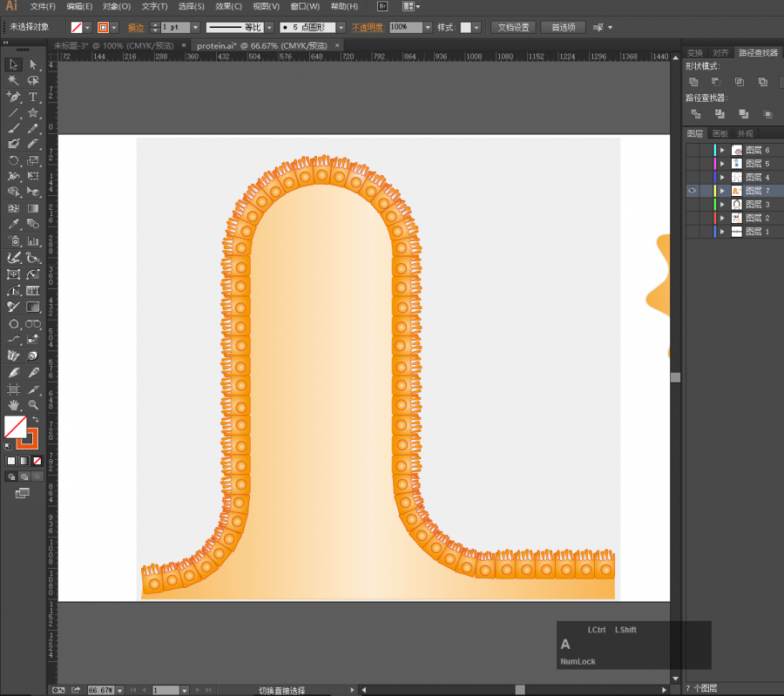
Task: Select the Type tool in toolbox
Action: coord(33,97)
